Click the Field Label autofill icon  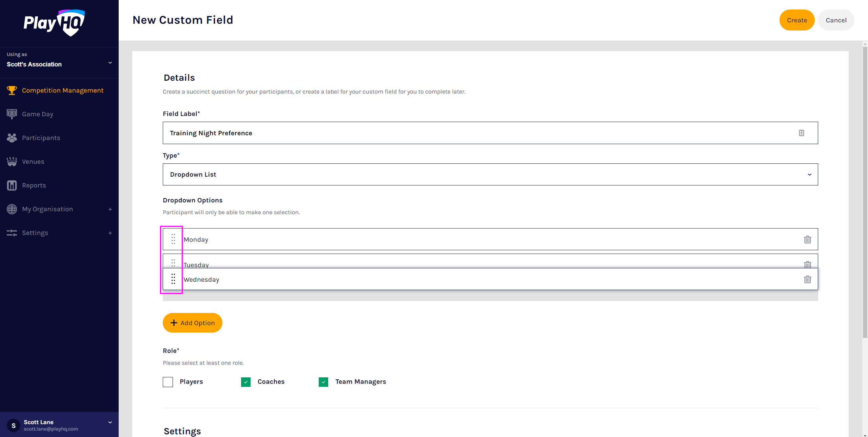coord(801,133)
